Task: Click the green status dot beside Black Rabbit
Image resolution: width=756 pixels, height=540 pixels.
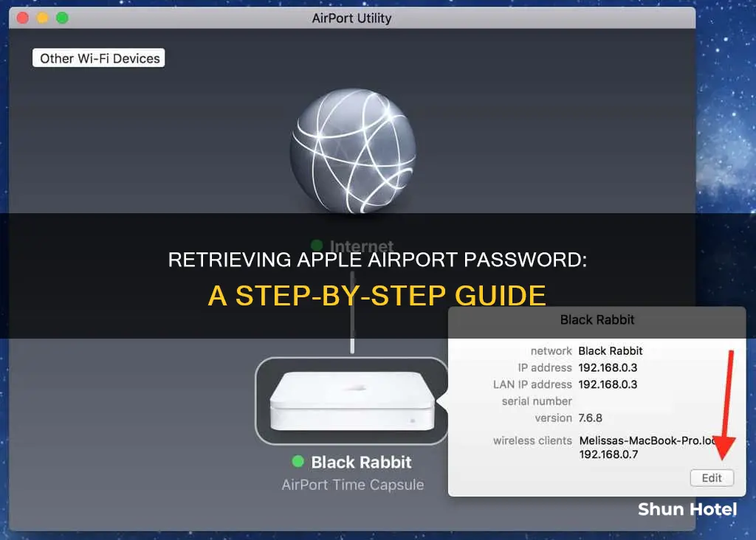Action: 298,462
